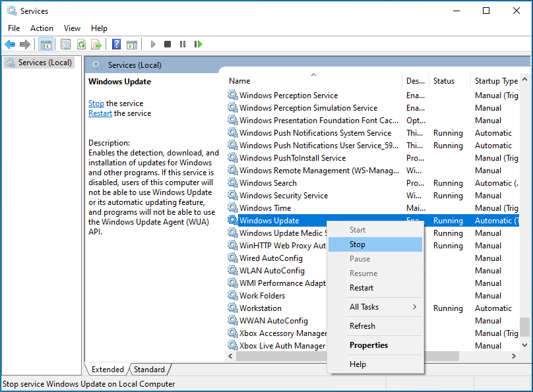Click the vertical scrollbar down arrow
The image size is (533, 392).
point(524,345)
